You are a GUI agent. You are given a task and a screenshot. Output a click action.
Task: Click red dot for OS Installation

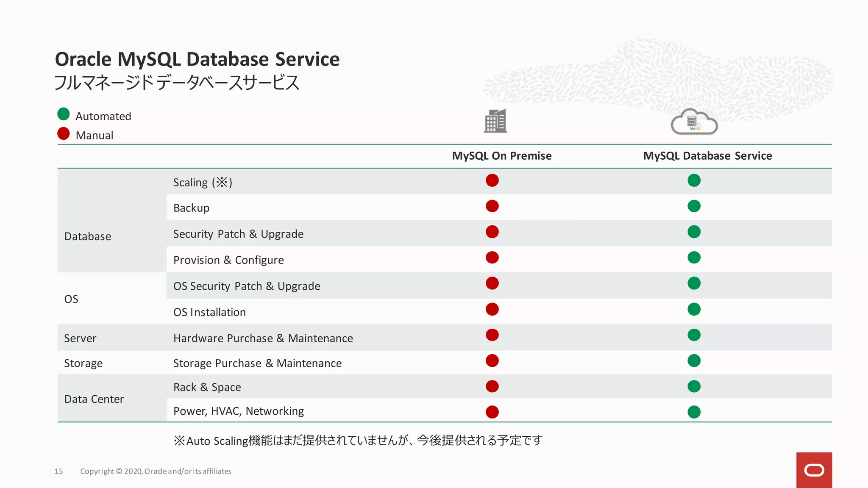[492, 309]
